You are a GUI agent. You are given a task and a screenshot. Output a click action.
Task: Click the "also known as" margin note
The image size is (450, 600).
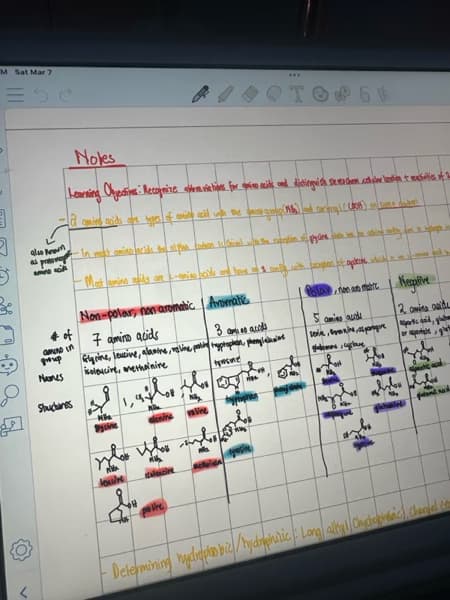point(50,258)
